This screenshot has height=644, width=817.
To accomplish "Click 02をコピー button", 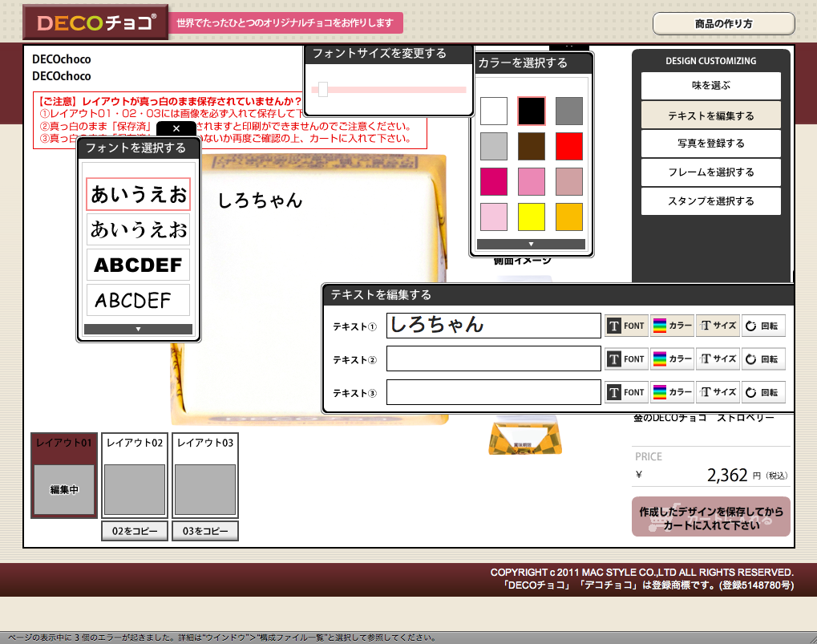I will 135,531.
